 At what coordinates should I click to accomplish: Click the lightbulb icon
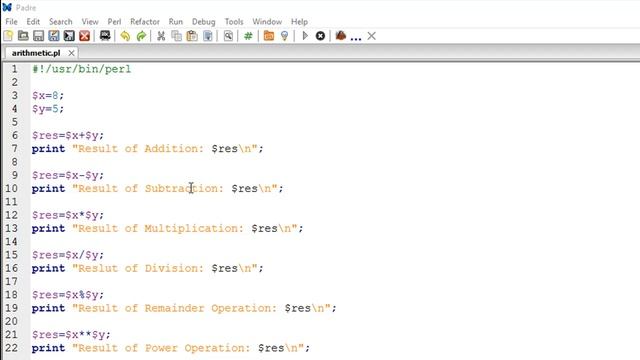coord(284,36)
